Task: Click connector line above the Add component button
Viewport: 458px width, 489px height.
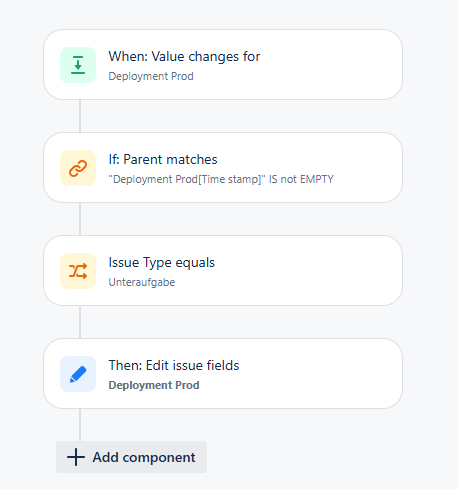Action: (x=80, y=425)
